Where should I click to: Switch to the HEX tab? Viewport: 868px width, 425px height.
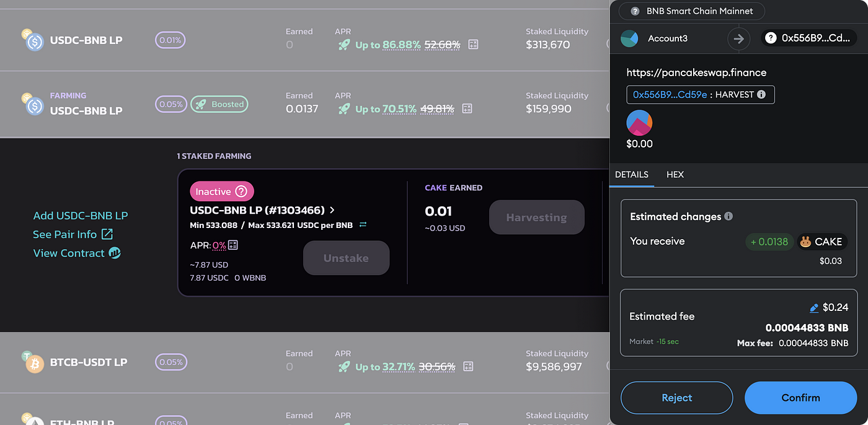coord(675,175)
